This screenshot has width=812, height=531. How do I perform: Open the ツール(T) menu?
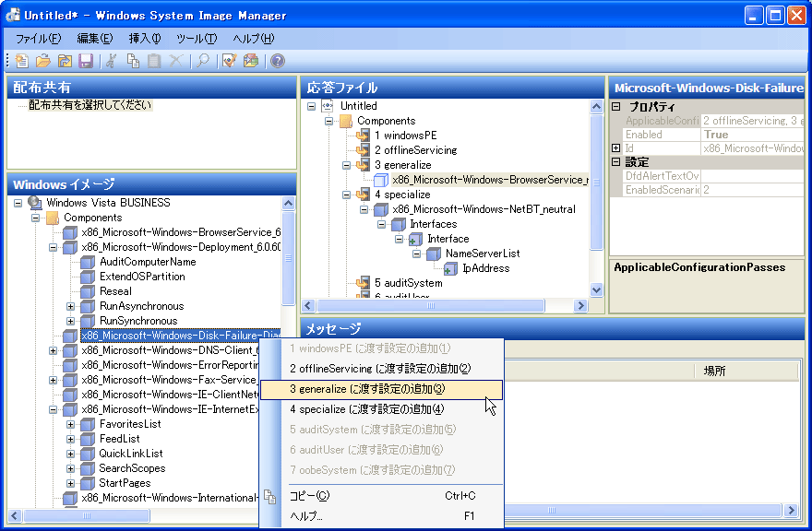pyautogui.click(x=197, y=39)
